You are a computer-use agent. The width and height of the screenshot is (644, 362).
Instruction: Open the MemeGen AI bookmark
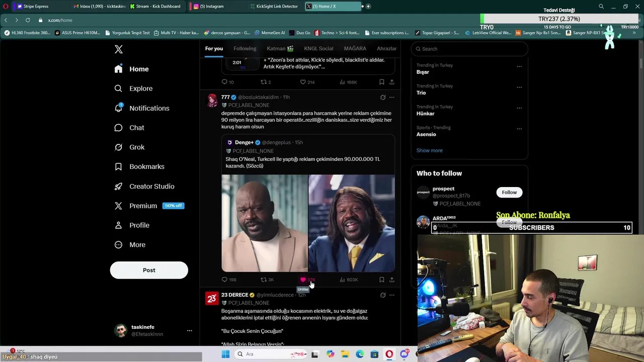click(270, 33)
